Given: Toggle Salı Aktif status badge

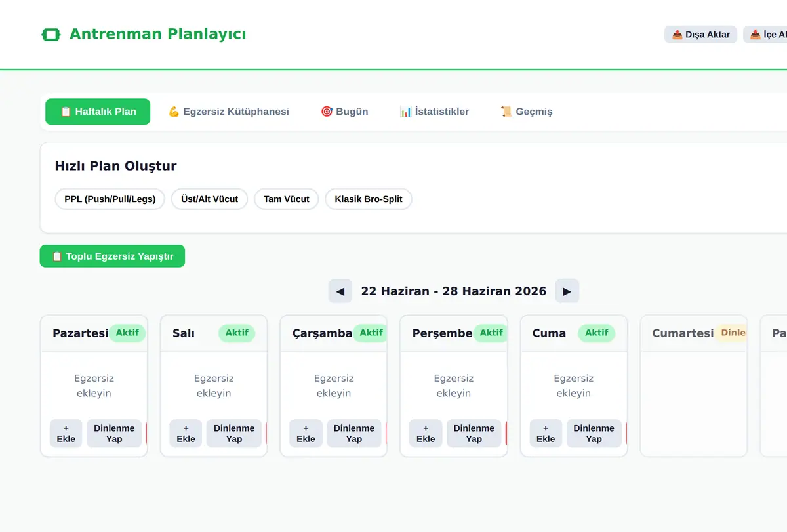Looking at the screenshot, I should point(237,333).
